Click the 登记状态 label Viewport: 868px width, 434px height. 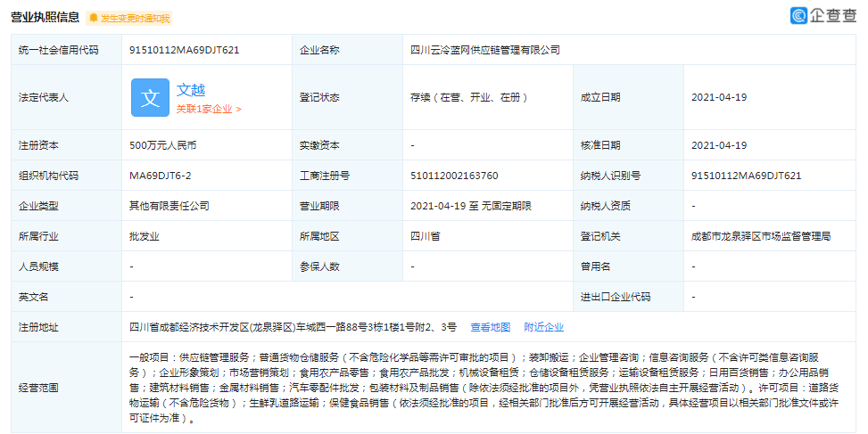coord(319,97)
